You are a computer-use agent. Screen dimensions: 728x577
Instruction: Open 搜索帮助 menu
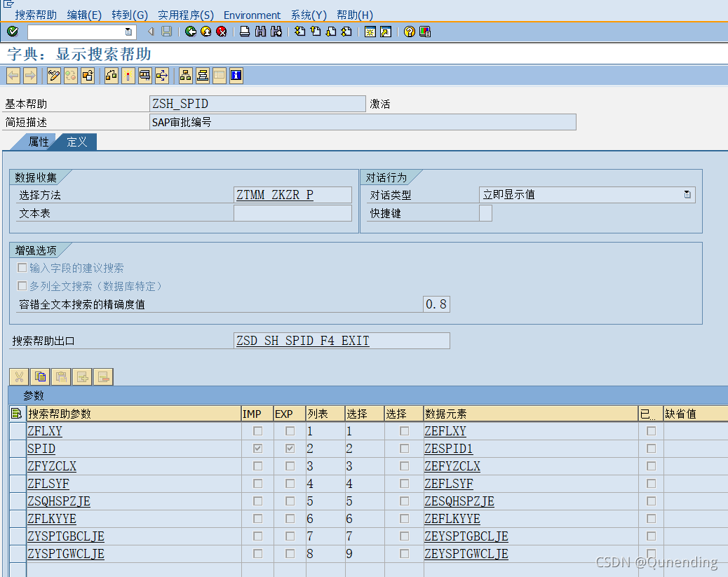(x=36, y=15)
